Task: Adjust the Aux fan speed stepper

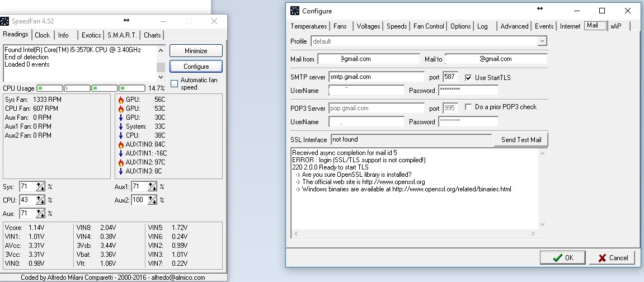Action: tap(40, 213)
